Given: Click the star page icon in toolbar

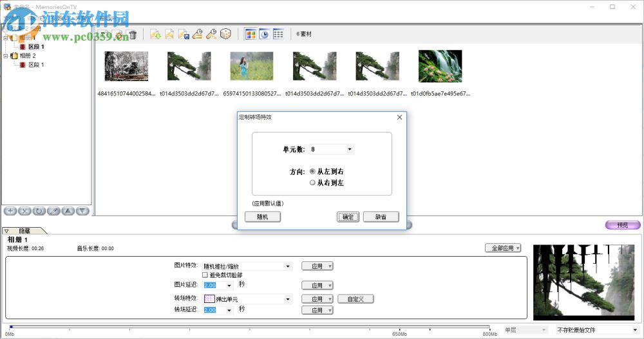Looking at the screenshot, I should point(169,35).
